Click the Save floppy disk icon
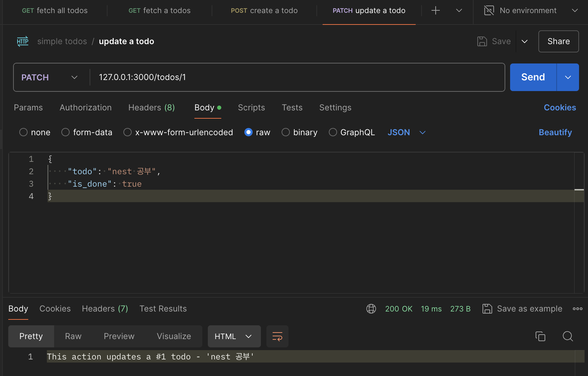The height and width of the screenshot is (376, 588). pos(482,41)
